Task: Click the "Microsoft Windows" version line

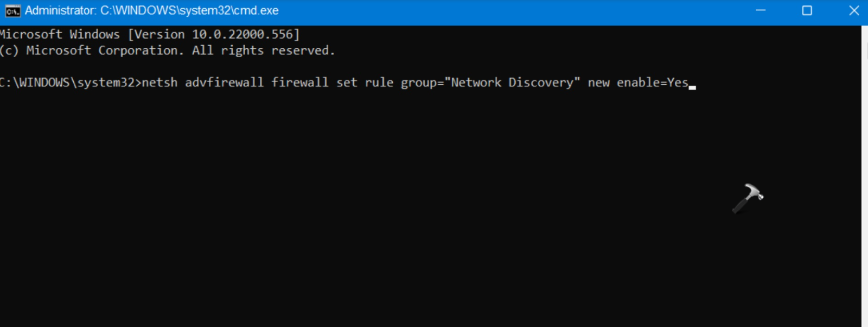Action: click(x=60, y=34)
